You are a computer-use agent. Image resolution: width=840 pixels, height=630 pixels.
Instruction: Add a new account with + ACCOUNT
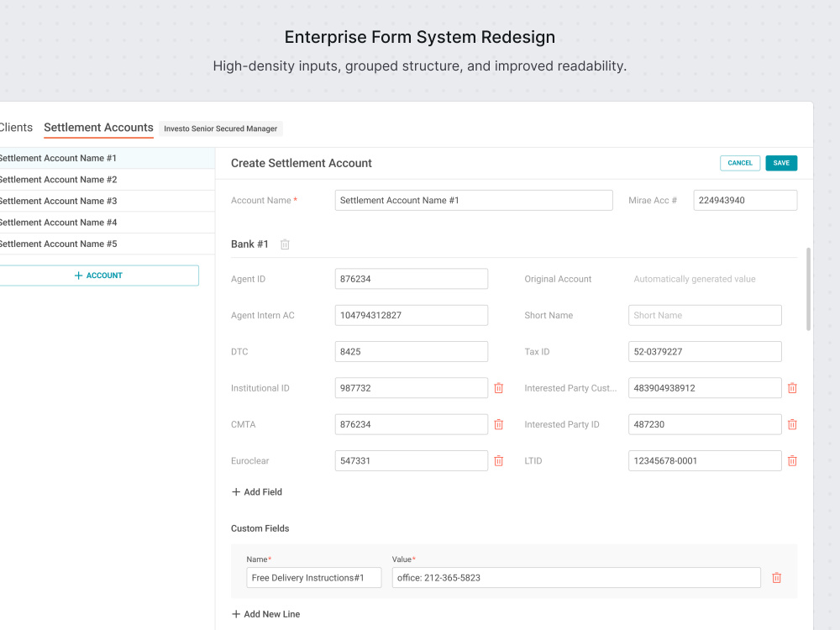98,276
